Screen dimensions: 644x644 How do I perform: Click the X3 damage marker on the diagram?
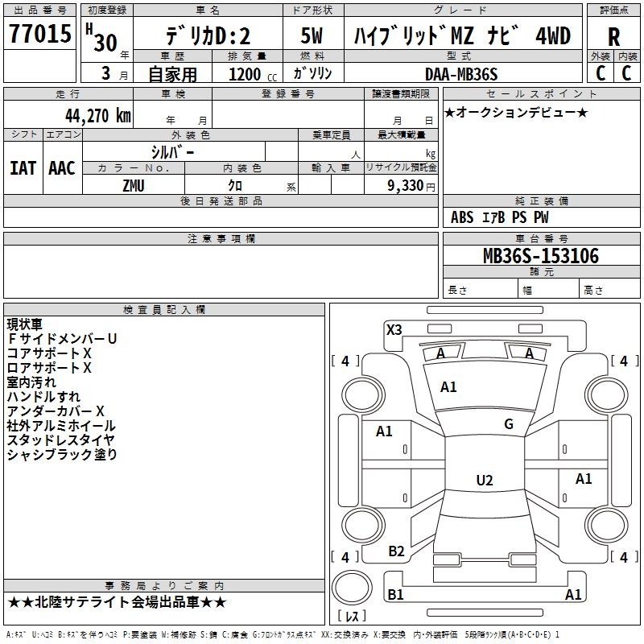(394, 329)
